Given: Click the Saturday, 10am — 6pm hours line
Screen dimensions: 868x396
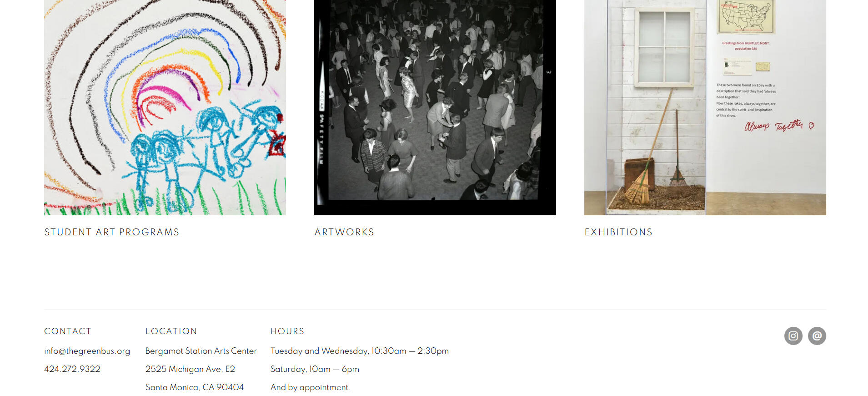Looking at the screenshot, I should click(x=315, y=369).
